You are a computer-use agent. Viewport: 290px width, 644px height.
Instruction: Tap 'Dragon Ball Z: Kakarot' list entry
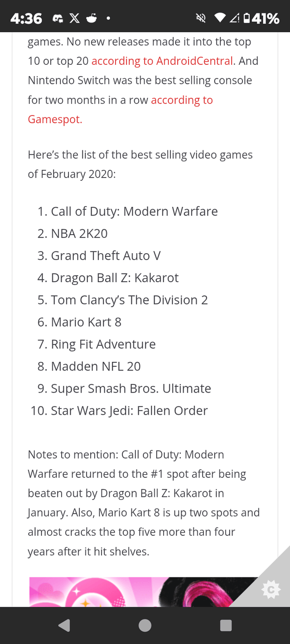click(x=115, y=278)
